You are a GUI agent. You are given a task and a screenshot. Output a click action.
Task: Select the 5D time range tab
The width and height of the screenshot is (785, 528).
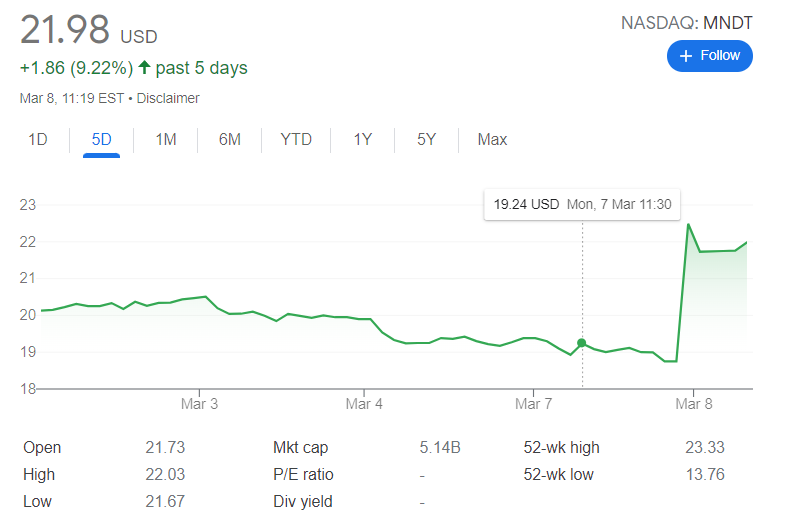101,140
